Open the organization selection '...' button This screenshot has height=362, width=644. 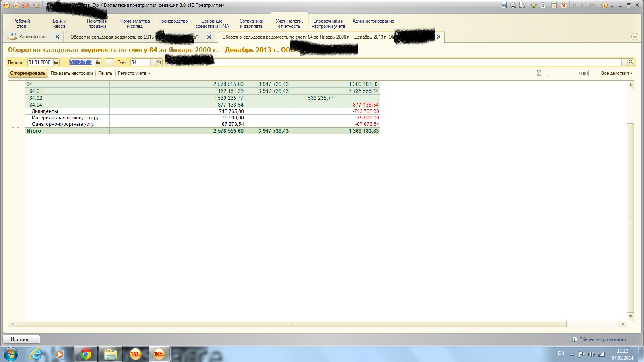[x=625, y=62]
